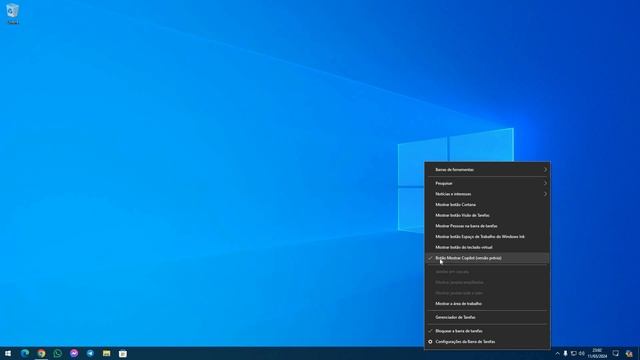Uncheck Bloquear a barra de tarefas
640x360 pixels.
pos(487,331)
